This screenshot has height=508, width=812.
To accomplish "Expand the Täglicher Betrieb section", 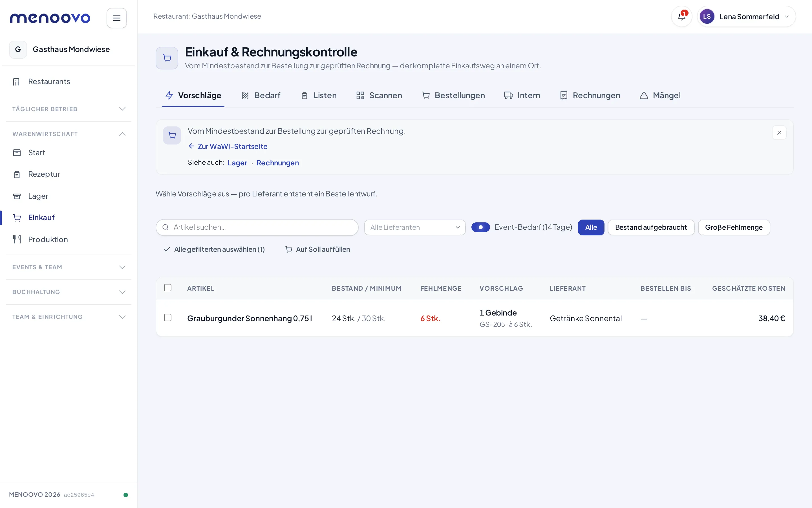I will click(69, 109).
